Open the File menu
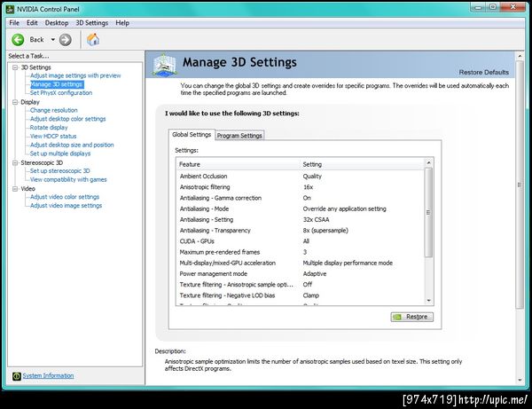532x409 pixels. (14, 23)
